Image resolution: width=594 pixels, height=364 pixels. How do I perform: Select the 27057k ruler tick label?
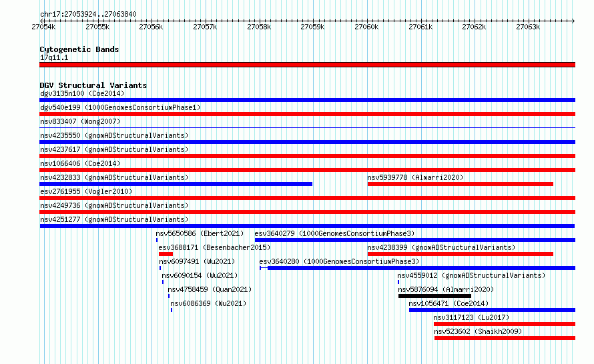205,27
